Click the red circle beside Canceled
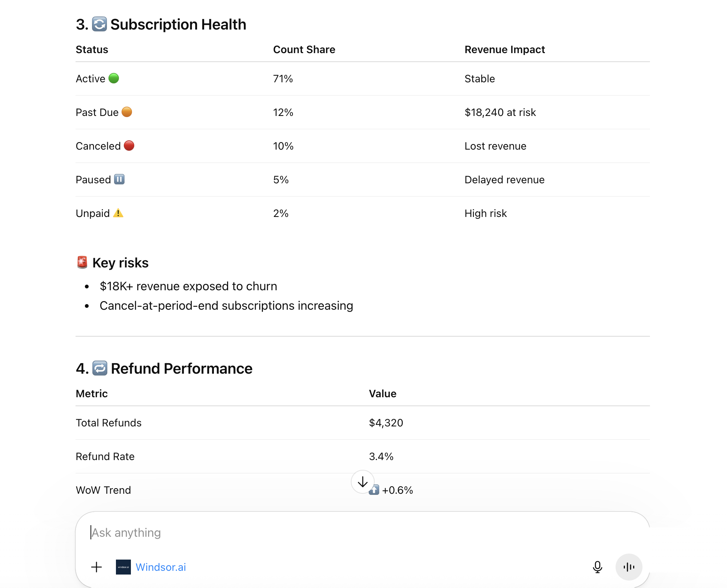Image resolution: width=727 pixels, height=588 pixels. [x=129, y=146]
